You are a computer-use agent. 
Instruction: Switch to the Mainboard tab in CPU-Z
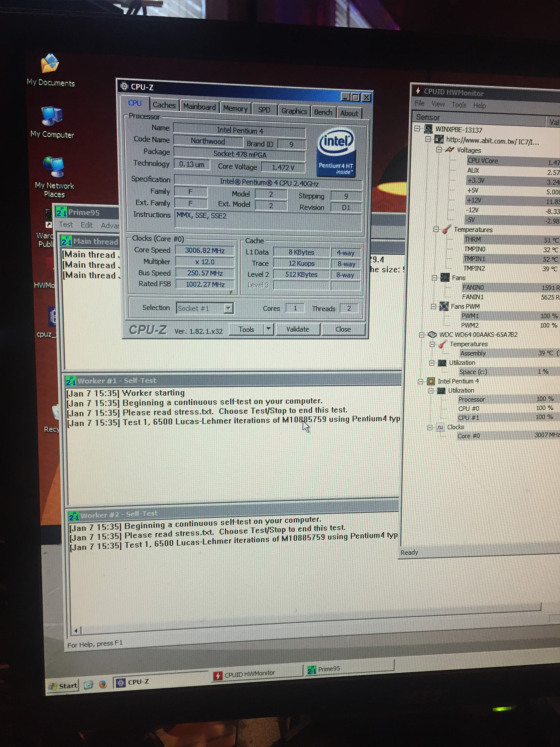(x=199, y=106)
